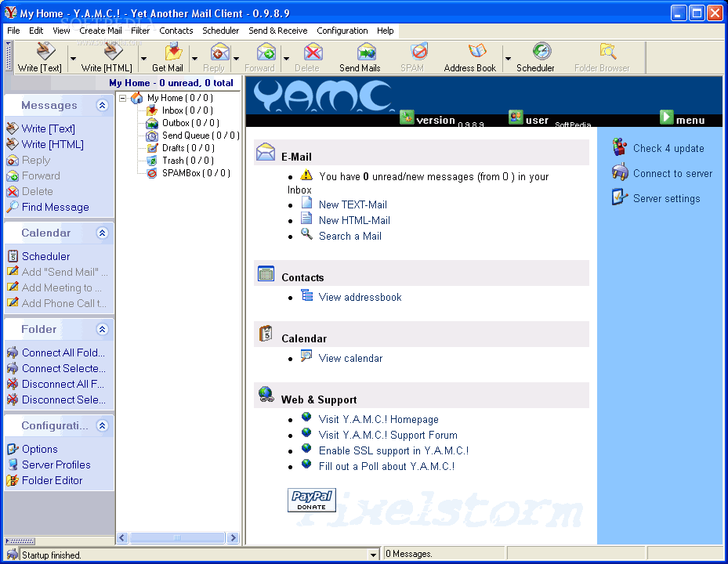728x564 pixels.
Task: Click the Contacts section icon
Action: 266,274
